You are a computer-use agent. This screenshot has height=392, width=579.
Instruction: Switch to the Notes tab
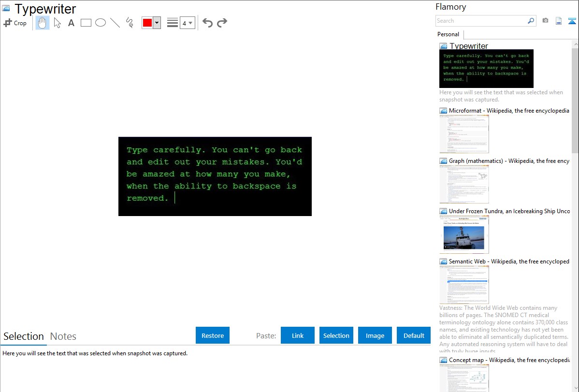point(63,336)
